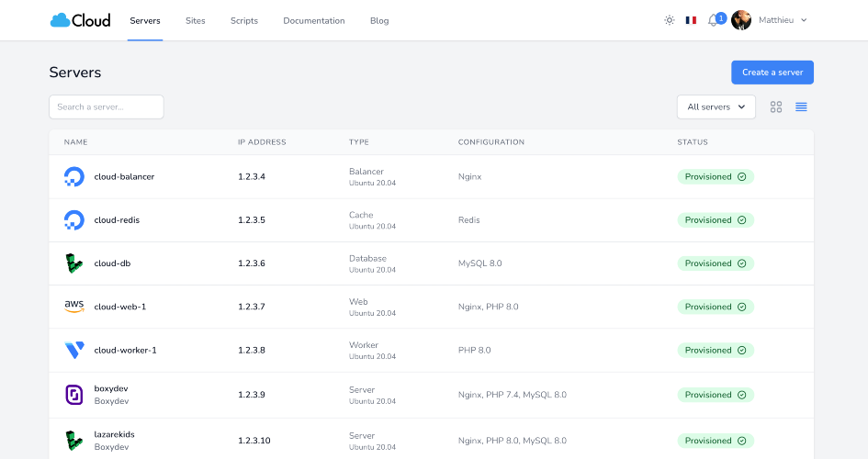Click the cloud-balancer DigitalOcean provider icon

[74, 176]
